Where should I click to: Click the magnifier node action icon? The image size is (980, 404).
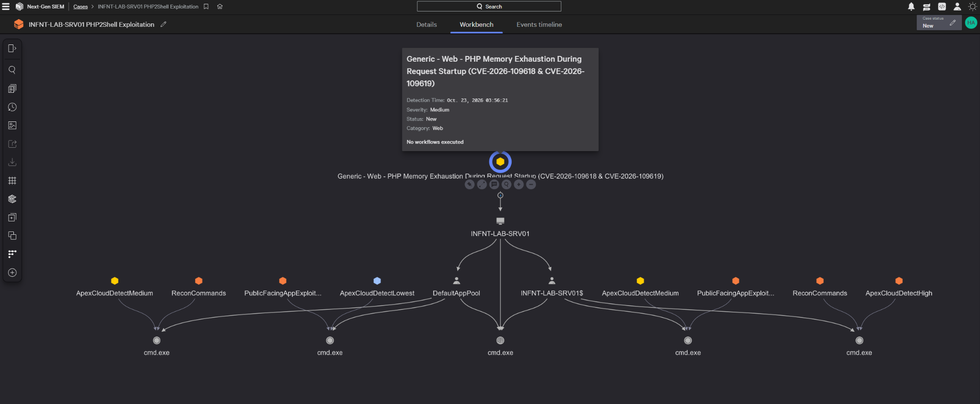[x=506, y=185]
